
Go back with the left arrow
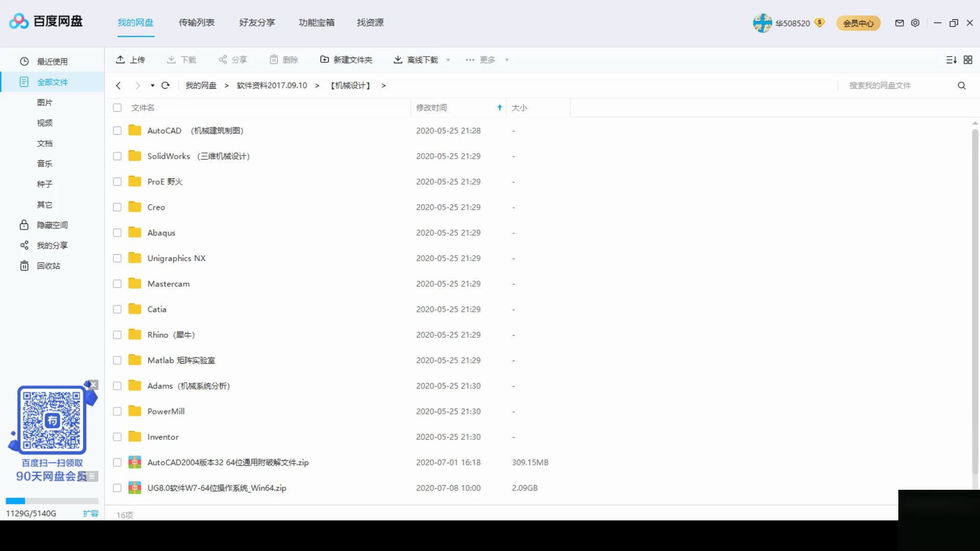click(118, 85)
